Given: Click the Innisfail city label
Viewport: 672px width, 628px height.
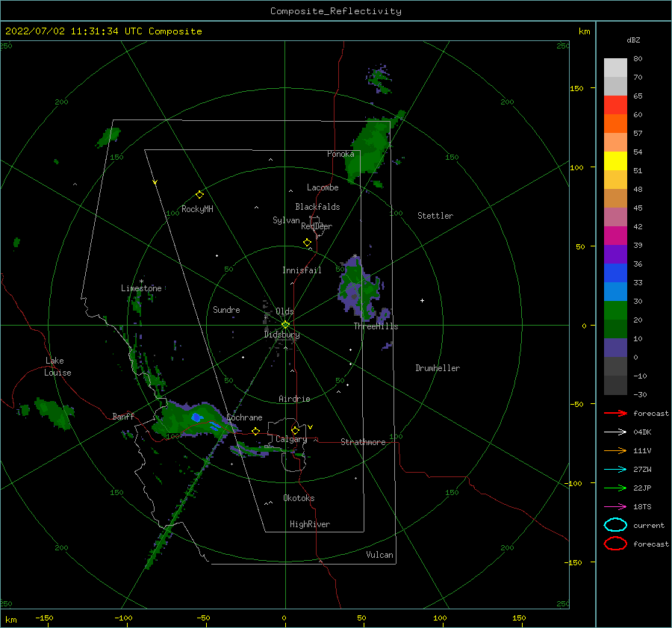Looking at the screenshot, I should [302, 270].
